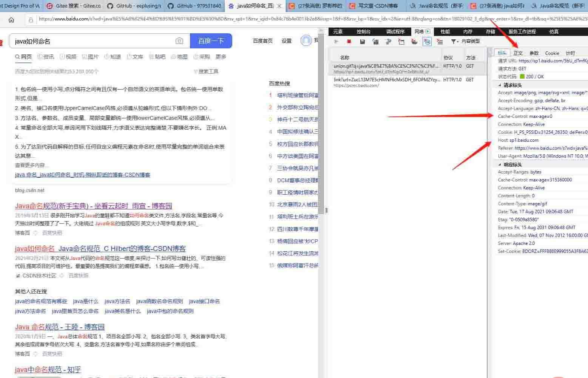Collapse the 响应标头 section

500,164
